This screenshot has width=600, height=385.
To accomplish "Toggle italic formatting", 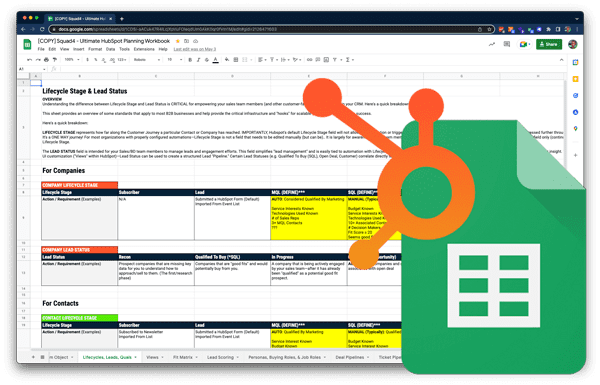I will tap(198, 60).
